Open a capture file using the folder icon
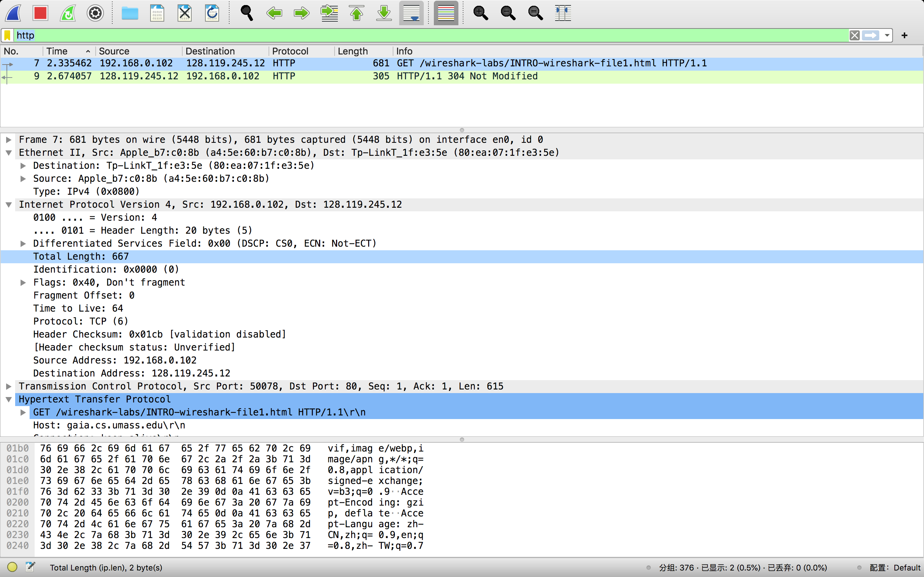924x577 pixels. pos(130,13)
